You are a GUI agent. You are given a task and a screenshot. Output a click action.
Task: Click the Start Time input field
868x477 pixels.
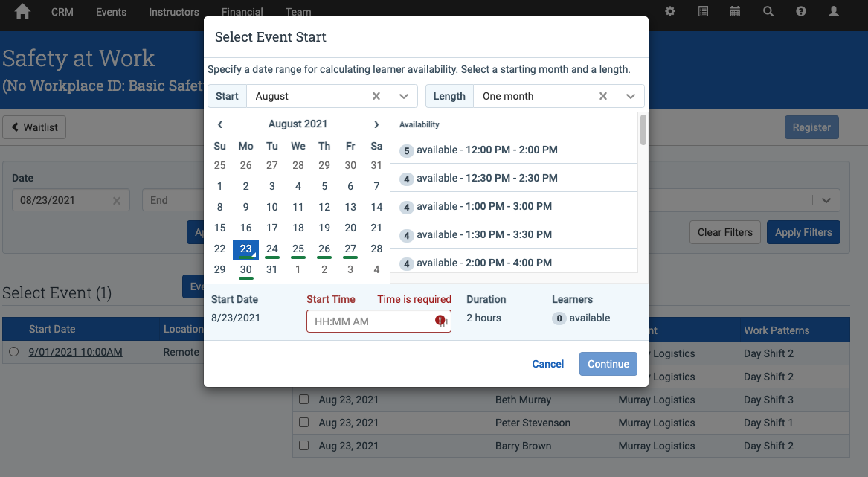pos(379,321)
